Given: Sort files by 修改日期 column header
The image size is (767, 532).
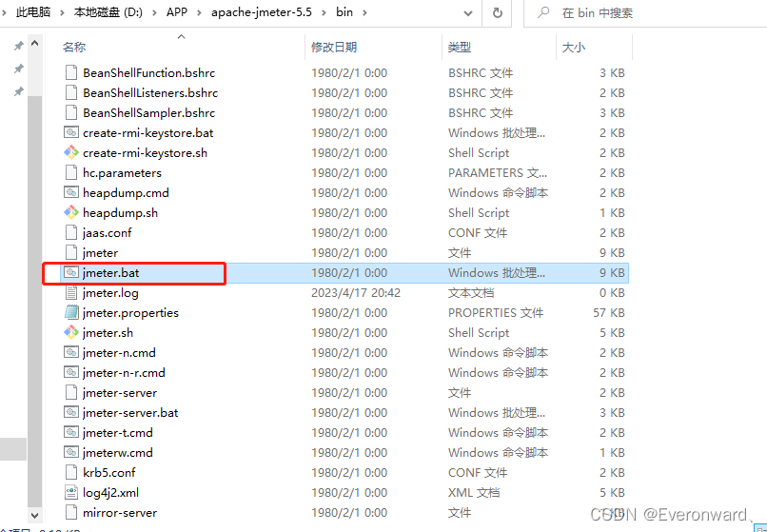Looking at the screenshot, I should click(x=334, y=47).
